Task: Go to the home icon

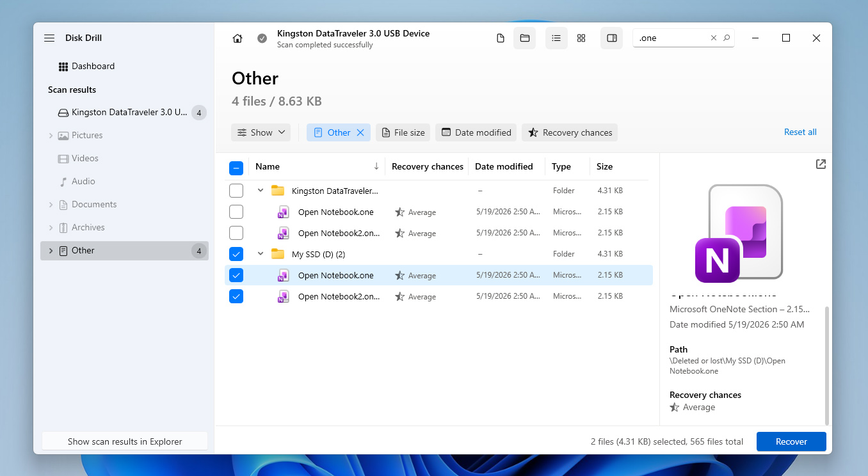Action: coord(237,38)
